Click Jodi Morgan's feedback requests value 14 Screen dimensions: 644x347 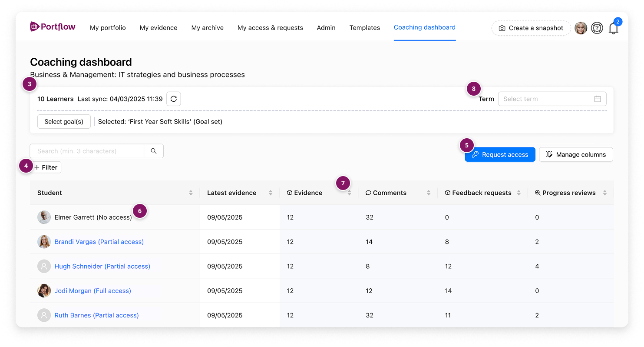[x=449, y=290]
